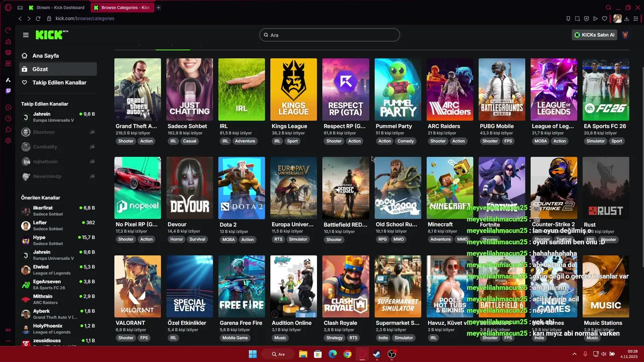Click Comedy tag under Pummel Party
This screenshot has width=644, height=362.
[406, 141]
